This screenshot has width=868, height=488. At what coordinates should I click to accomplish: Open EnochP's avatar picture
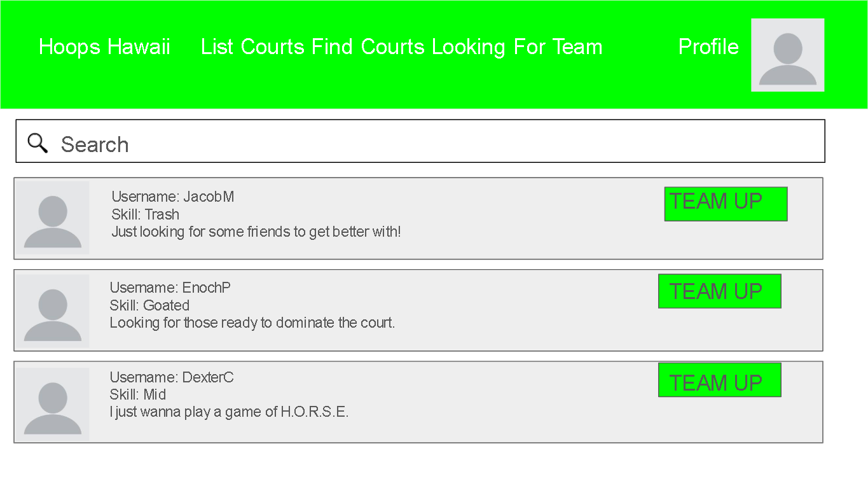[x=53, y=311]
